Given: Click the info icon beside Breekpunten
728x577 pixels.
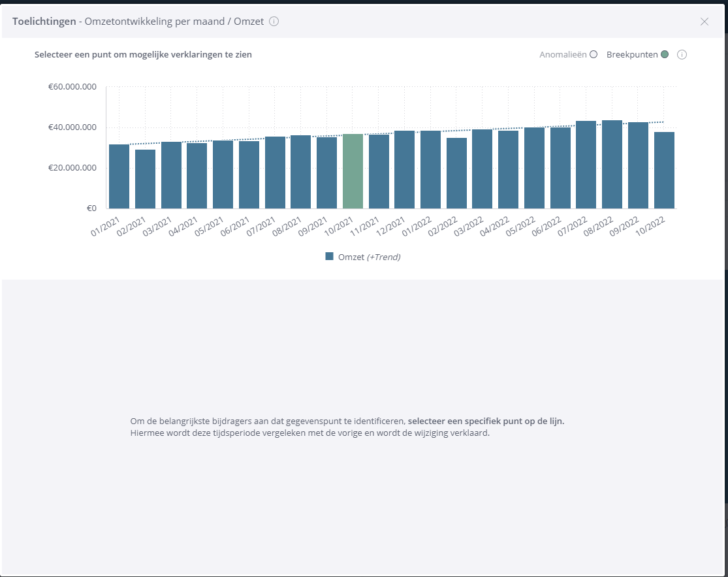Looking at the screenshot, I should point(682,55).
